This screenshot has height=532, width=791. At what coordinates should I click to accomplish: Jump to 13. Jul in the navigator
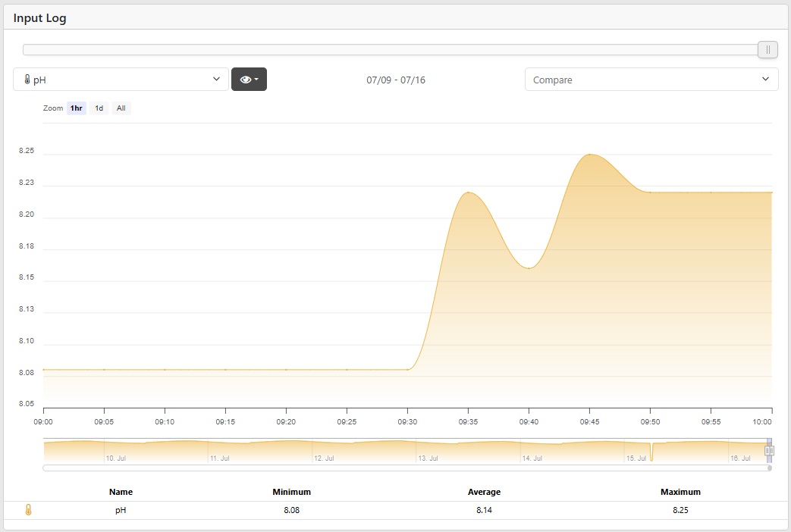(427, 458)
